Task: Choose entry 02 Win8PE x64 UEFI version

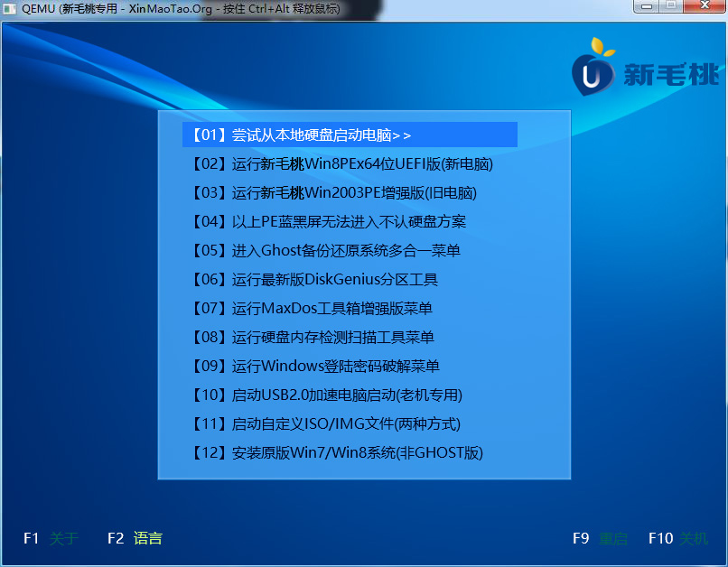Action: tap(342, 163)
